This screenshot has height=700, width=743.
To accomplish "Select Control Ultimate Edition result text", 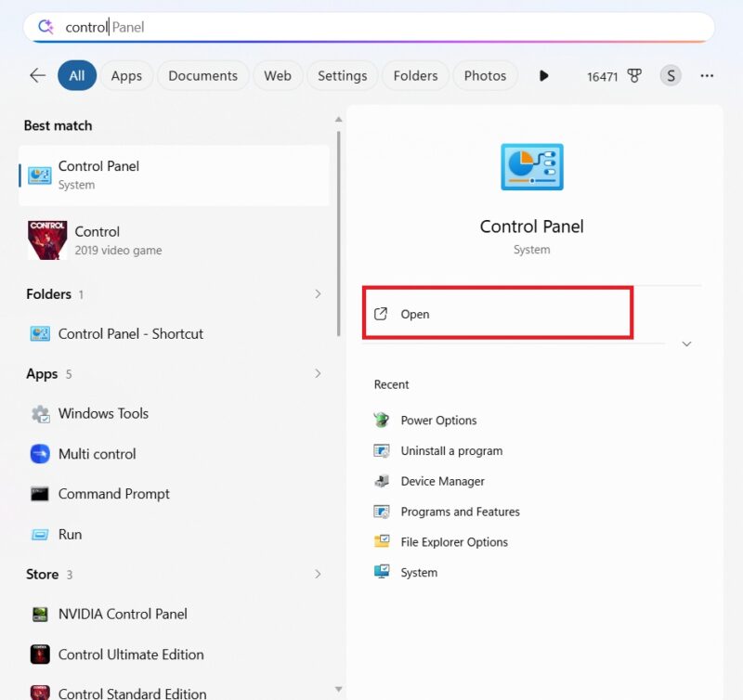I will point(131,655).
